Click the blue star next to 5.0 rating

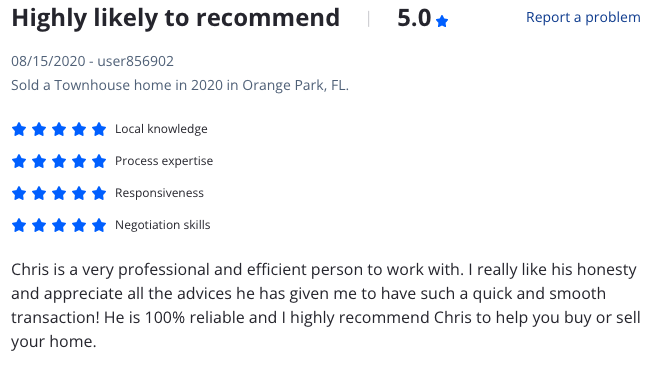point(442,21)
